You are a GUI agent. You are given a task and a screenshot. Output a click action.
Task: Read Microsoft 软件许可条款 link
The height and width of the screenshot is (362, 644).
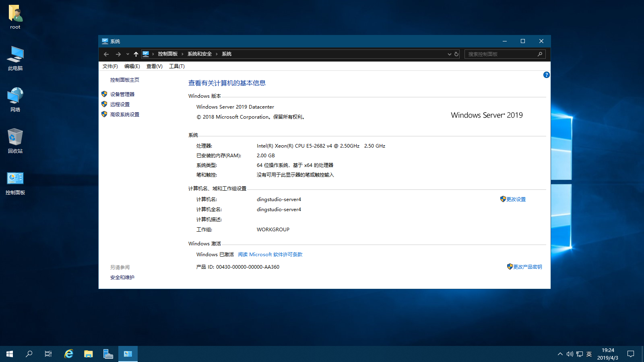(270, 255)
